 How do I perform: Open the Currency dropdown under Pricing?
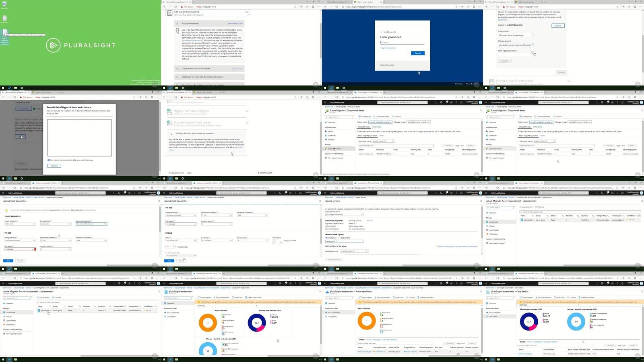[217, 241]
